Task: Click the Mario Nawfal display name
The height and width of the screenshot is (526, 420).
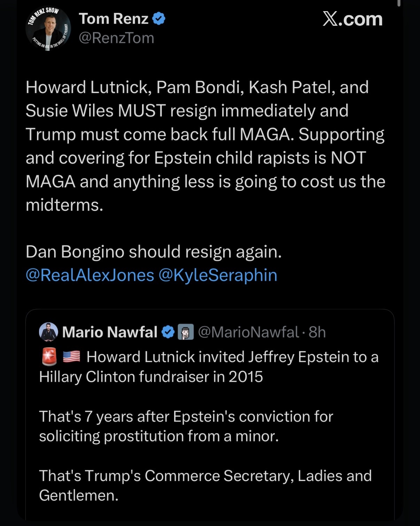Action: click(110, 332)
